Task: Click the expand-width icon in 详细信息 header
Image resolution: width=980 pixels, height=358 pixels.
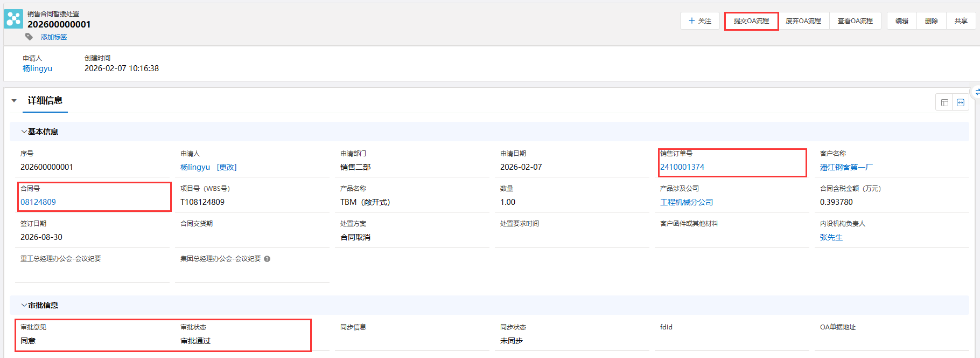Action: pos(961,102)
